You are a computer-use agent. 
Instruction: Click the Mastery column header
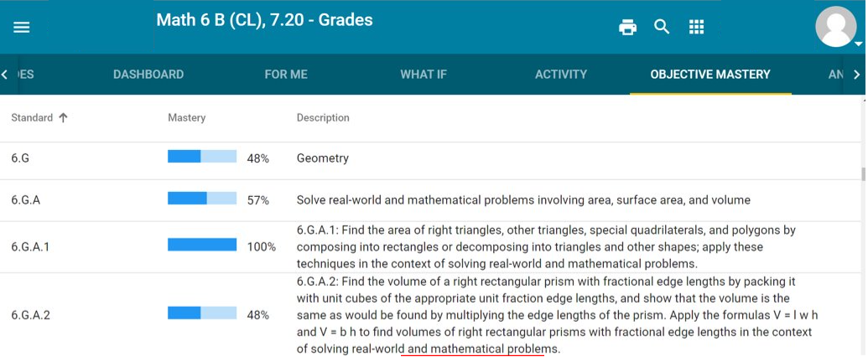tap(186, 117)
